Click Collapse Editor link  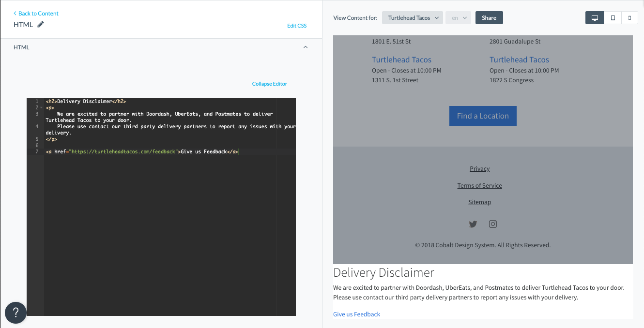270,84
